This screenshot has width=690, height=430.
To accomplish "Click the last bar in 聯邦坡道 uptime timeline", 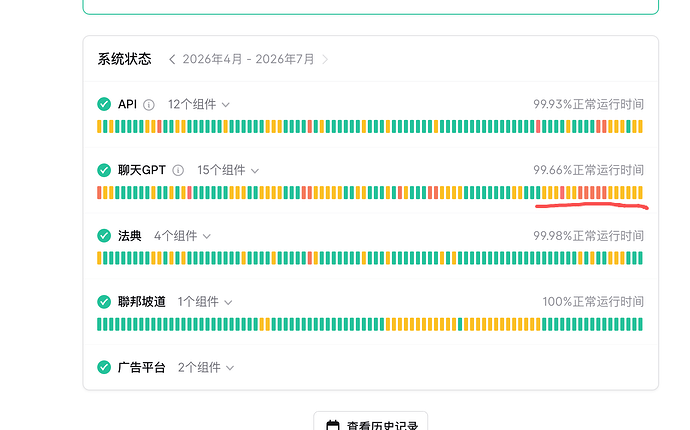I will click(x=640, y=324).
